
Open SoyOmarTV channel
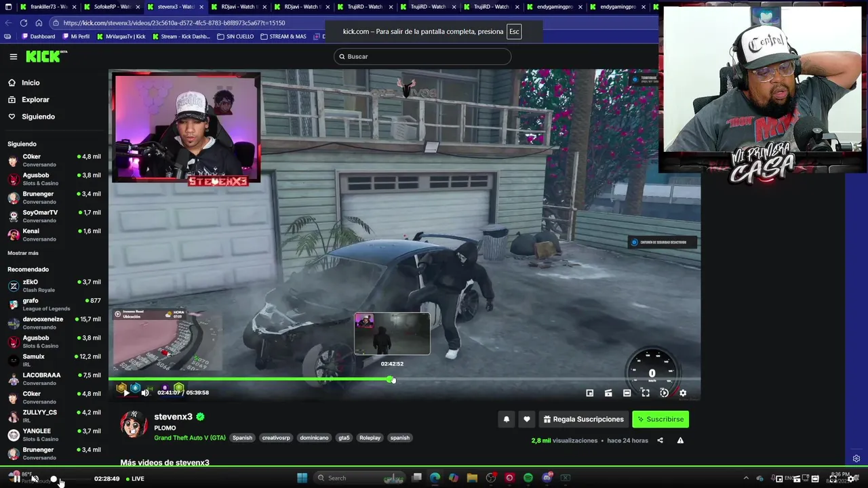coord(54,216)
